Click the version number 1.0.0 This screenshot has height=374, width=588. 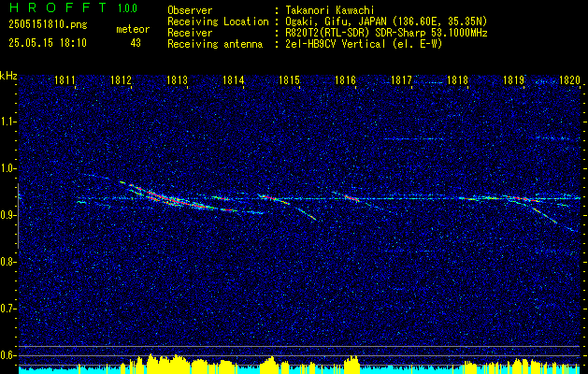click(127, 7)
